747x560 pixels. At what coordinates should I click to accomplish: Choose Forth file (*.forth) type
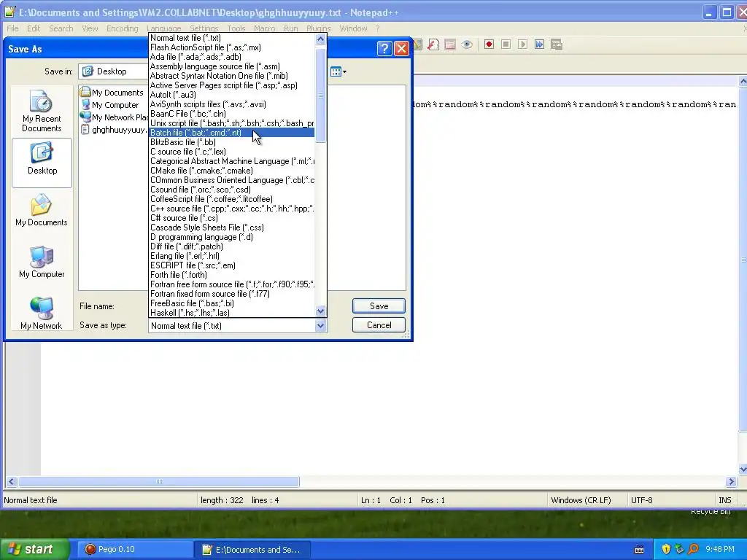point(232,275)
